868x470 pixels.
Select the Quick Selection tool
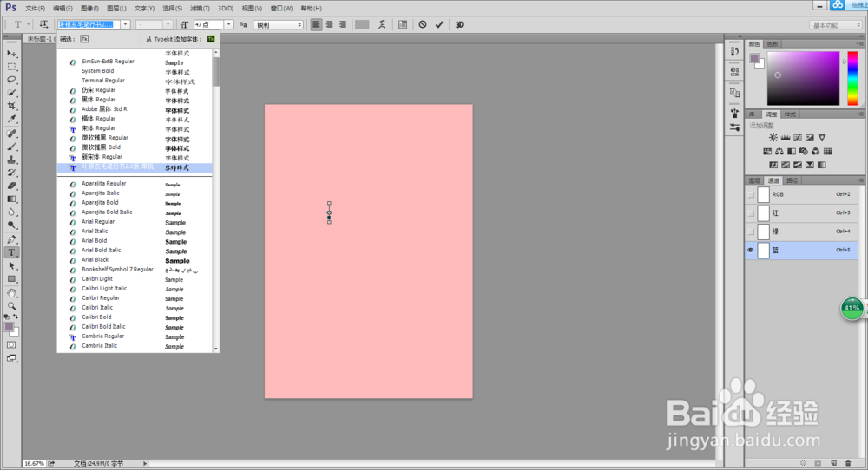11,93
